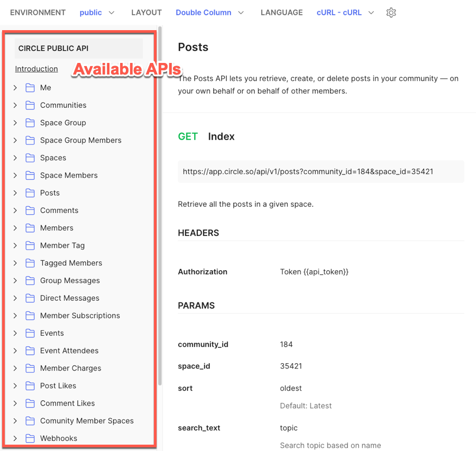Image resolution: width=476 pixels, height=451 pixels.
Task: Expand the Communities folder chevron
Action: coord(15,105)
